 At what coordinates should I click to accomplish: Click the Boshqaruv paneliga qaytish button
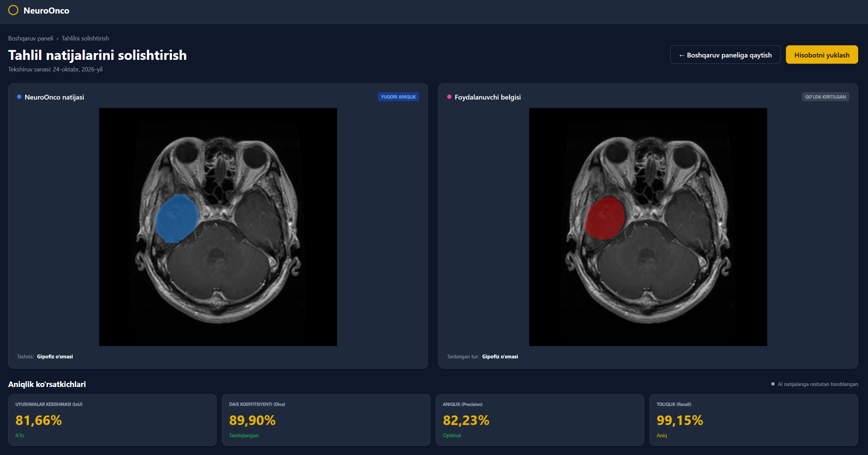coord(725,54)
